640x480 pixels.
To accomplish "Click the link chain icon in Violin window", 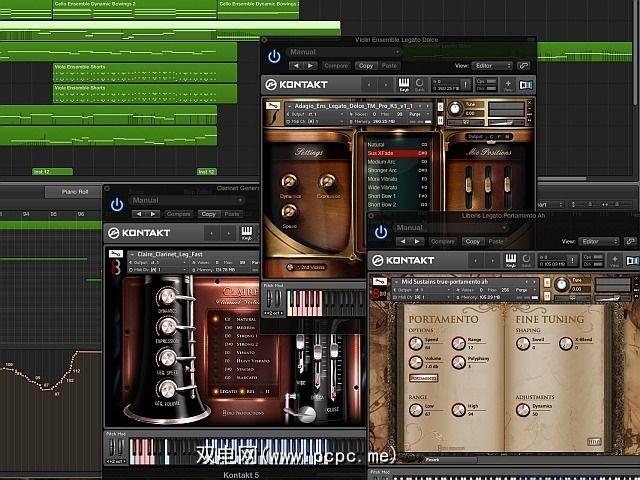I will click(524, 65).
